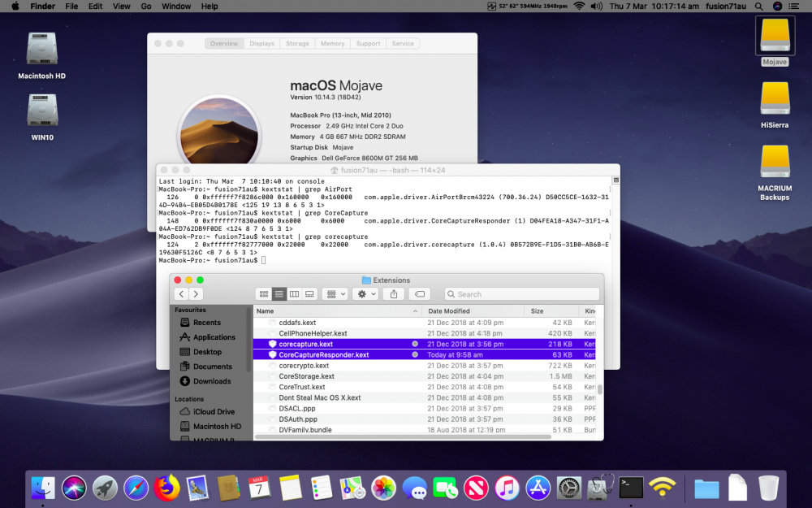Open Reminders list icon in Dock
Screen dimensions: 812x508
322,488
